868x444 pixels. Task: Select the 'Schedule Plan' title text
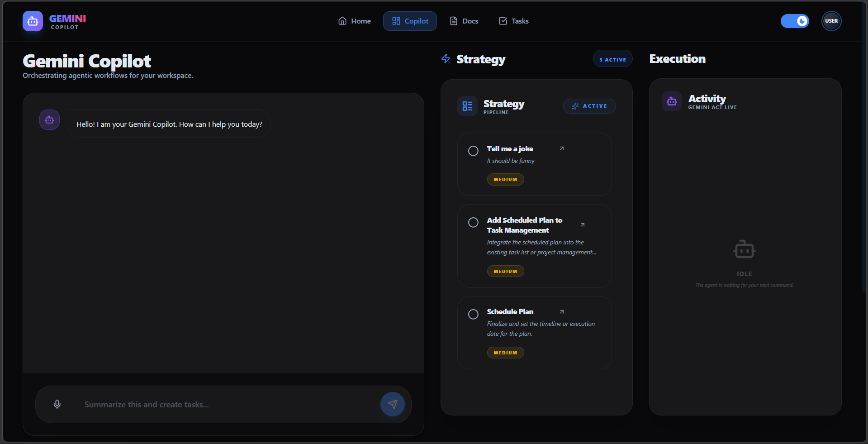510,311
